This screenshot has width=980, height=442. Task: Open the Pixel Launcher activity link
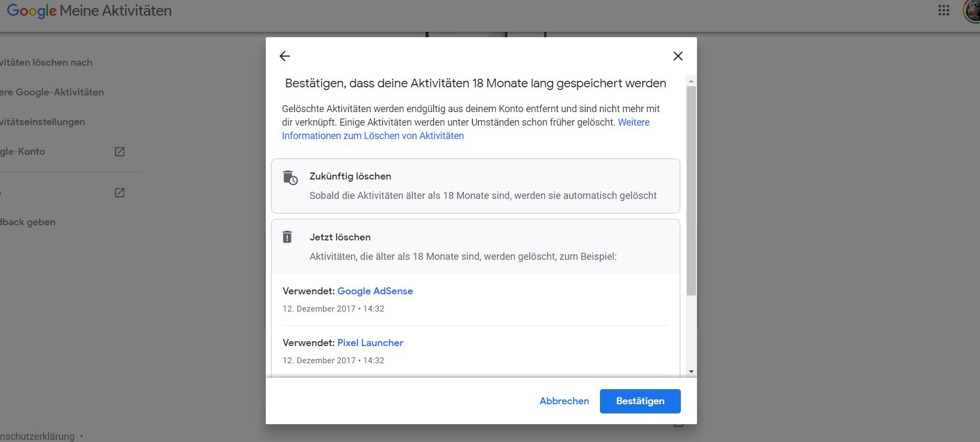(370, 343)
